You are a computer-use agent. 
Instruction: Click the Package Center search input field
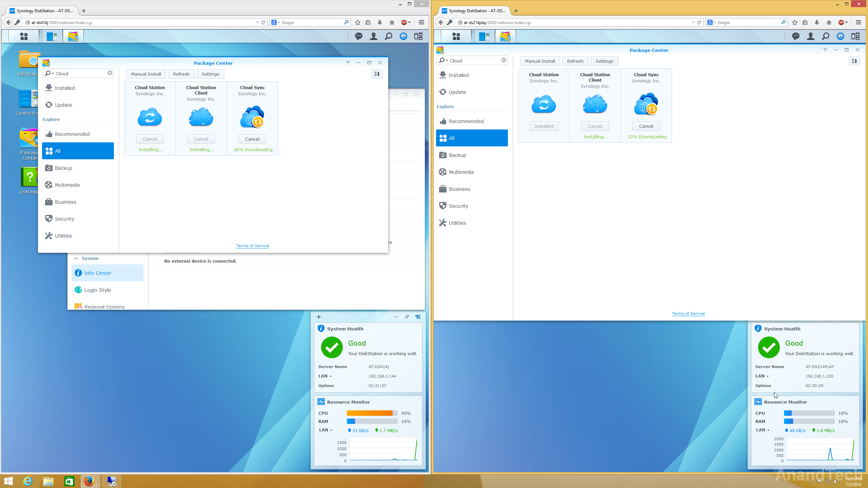pos(78,73)
